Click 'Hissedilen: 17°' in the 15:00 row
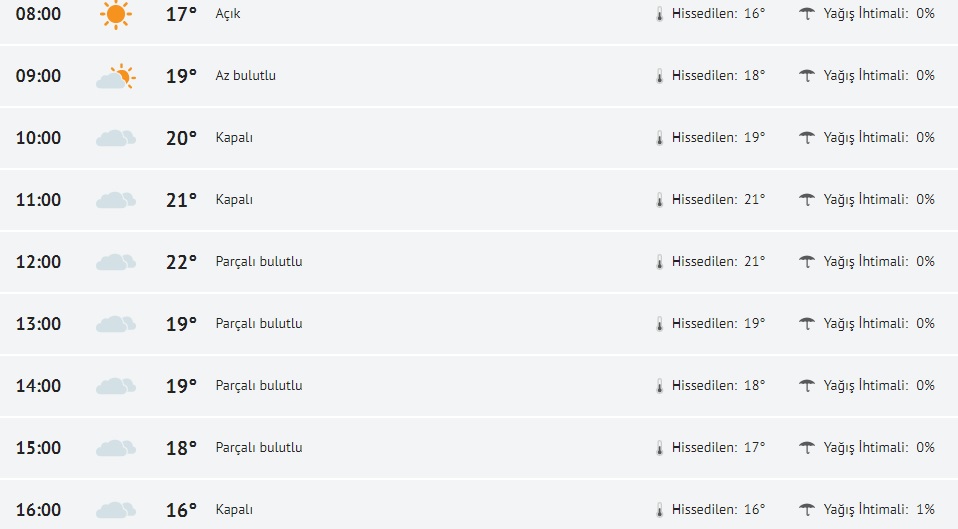Screen dimensions: 958x529 point(718,448)
